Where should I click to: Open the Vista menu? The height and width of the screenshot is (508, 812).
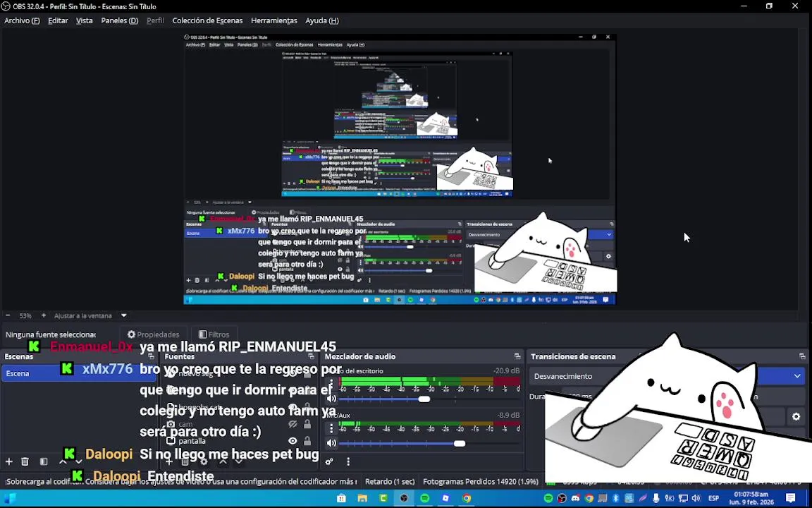(x=84, y=20)
